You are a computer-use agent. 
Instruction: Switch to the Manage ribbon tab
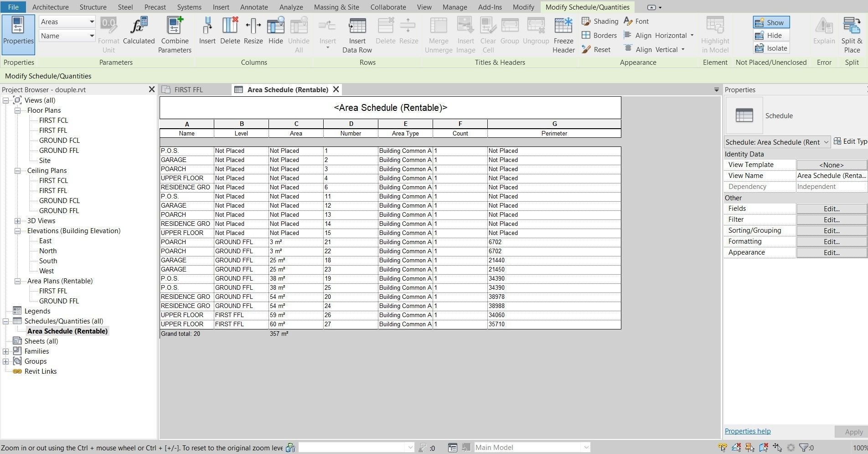click(x=455, y=7)
